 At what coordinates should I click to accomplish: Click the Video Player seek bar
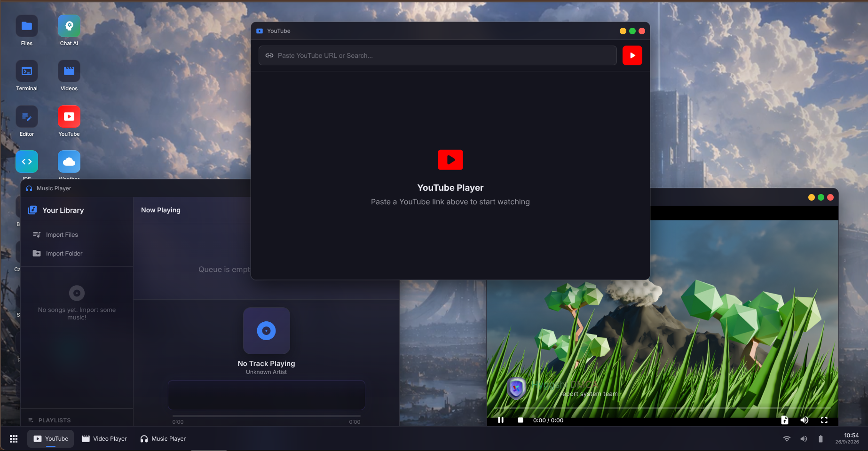(x=662, y=409)
